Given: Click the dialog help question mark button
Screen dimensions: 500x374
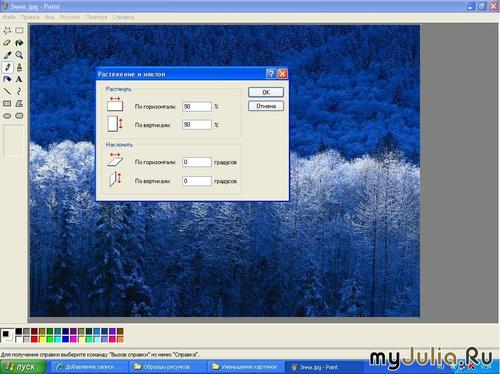Looking at the screenshot, I should coord(271,74).
